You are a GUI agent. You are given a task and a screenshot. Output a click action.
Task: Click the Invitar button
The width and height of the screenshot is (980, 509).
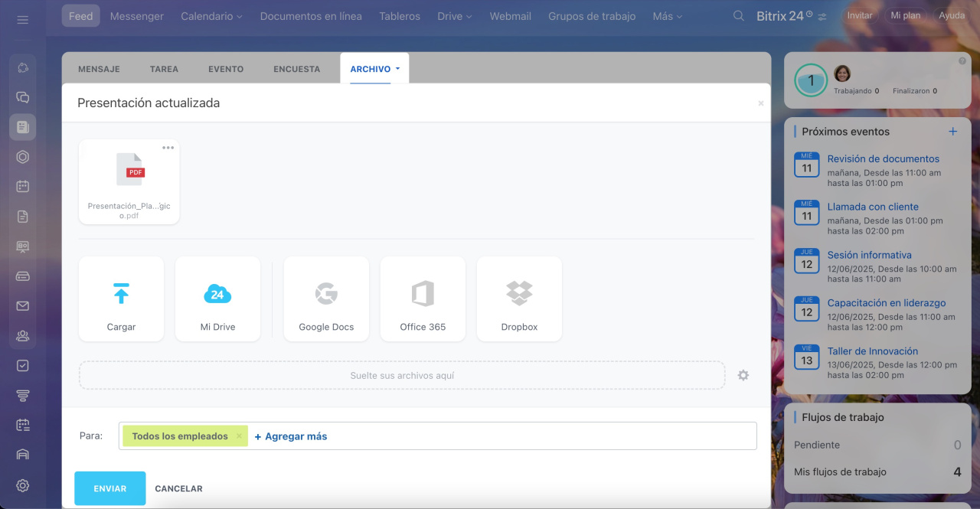click(x=860, y=15)
